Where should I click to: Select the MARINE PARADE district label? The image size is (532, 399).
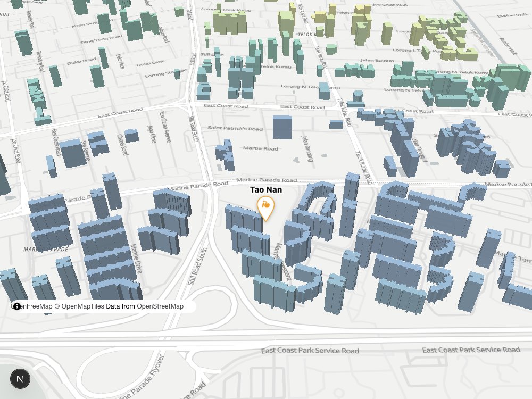46,250
